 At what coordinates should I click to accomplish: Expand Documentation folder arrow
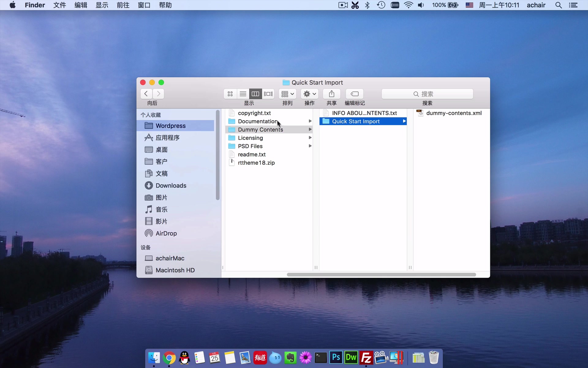pyautogui.click(x=310, y=121)
